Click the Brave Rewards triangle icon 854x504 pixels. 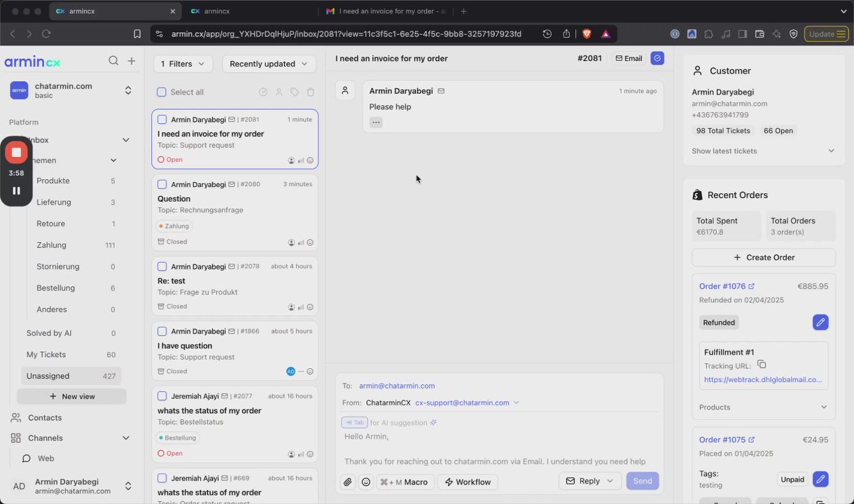[605, 34]
